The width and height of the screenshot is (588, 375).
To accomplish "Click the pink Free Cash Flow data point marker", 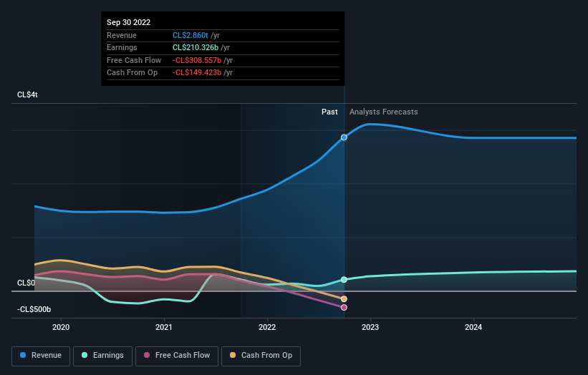I will pos(344,308).
